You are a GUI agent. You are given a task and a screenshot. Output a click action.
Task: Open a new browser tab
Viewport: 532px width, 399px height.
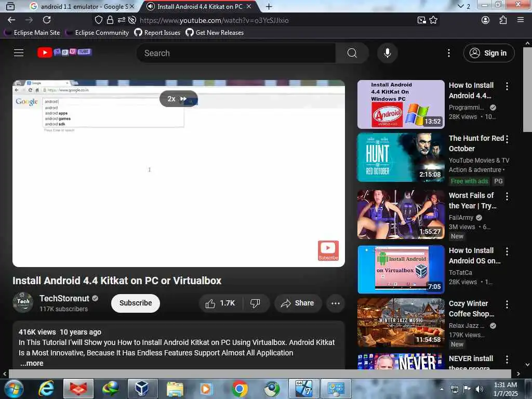(x=269, y=6)
